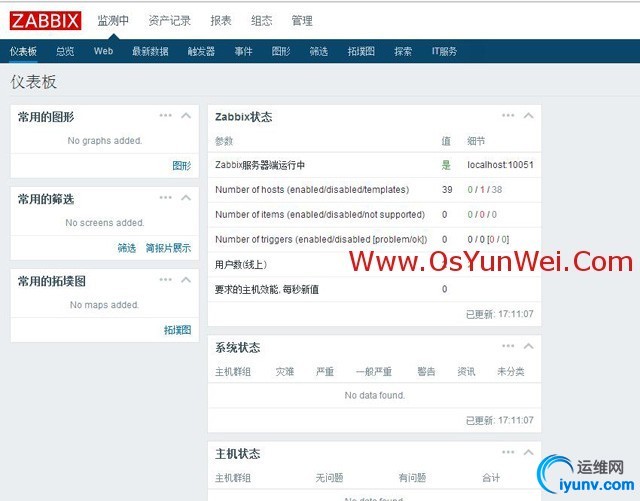
Task: Click the 筛选 link in 常用的筛选 widget
Action: click(127, 248)
